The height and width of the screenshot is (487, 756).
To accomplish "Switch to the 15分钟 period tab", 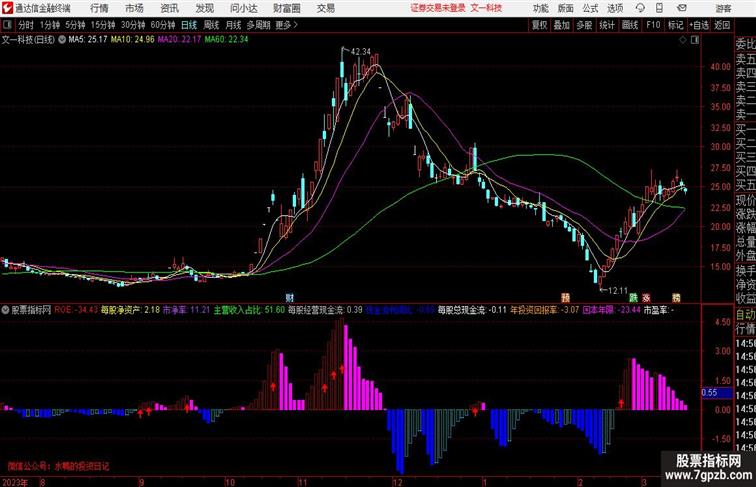I will 103,25.
